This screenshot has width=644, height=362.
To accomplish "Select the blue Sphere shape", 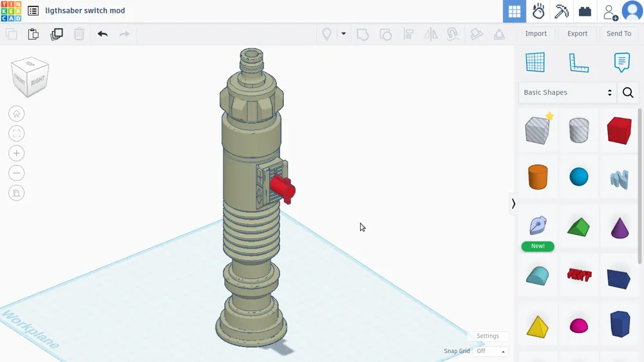I will point(579,176).
